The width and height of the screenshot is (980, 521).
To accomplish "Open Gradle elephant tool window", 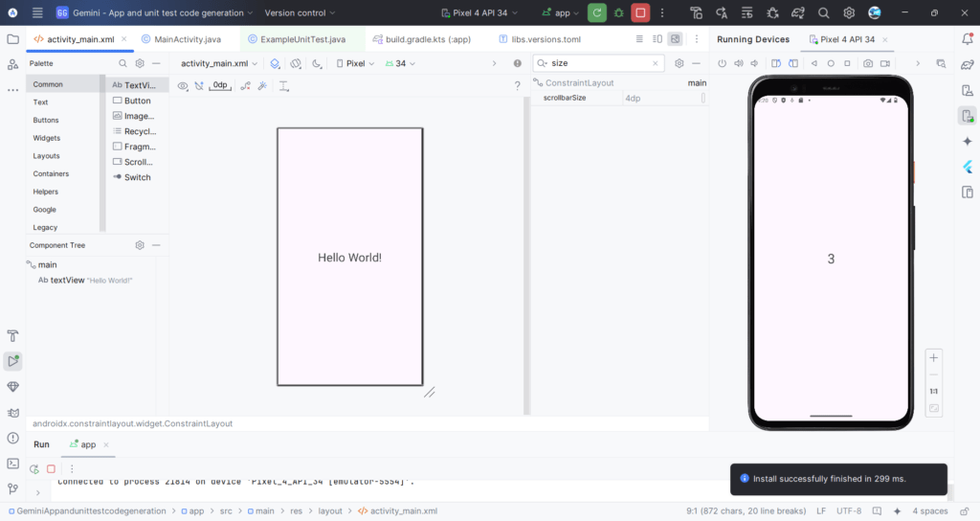I will tap(968, 64).
